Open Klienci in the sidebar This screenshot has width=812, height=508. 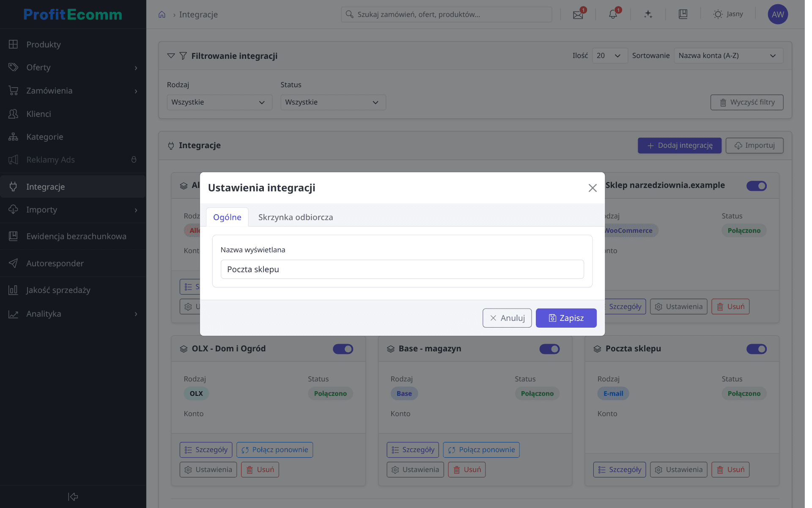tap(73, 114)
